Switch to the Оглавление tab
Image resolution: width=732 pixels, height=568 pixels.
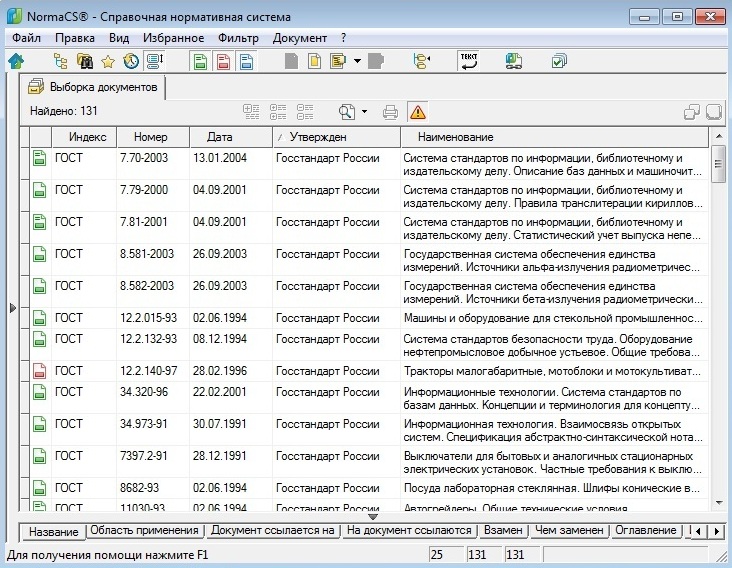[x=646, y=530]
